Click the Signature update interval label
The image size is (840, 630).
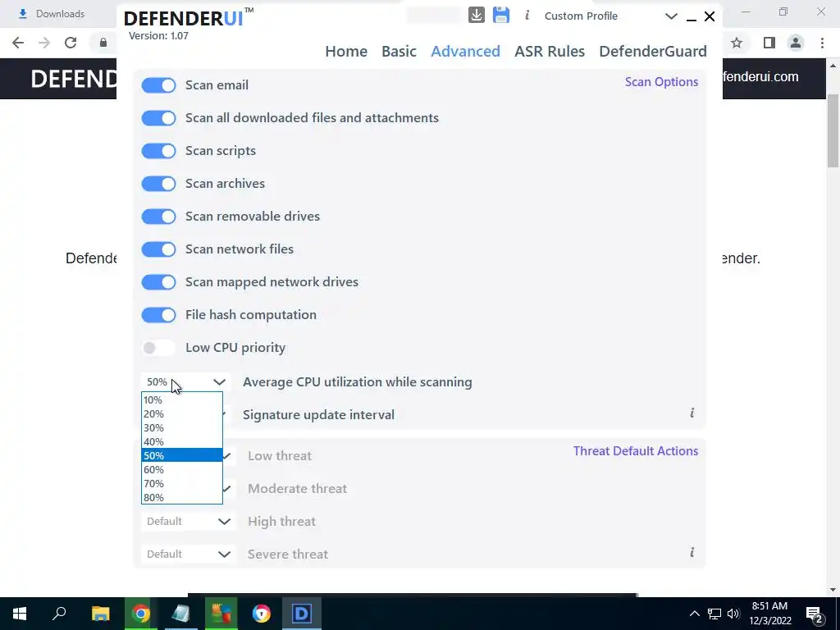click(x=319, y=414)
